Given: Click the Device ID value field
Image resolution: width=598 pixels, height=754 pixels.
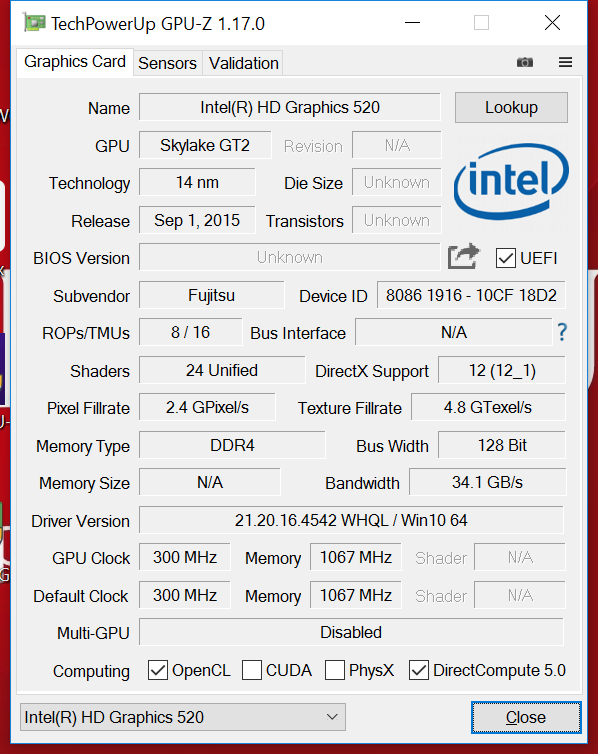Looking at the screenshot, I should 471,295.
